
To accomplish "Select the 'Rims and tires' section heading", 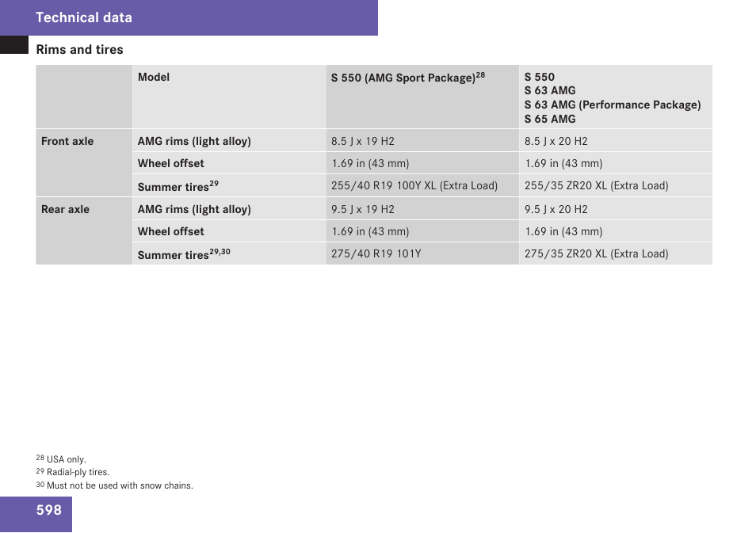I will click(79, 50).
